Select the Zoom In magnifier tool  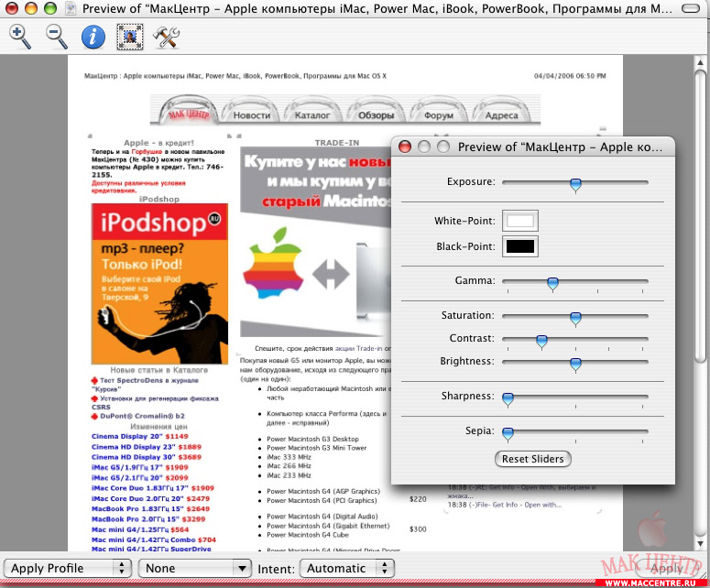(20, 37)
